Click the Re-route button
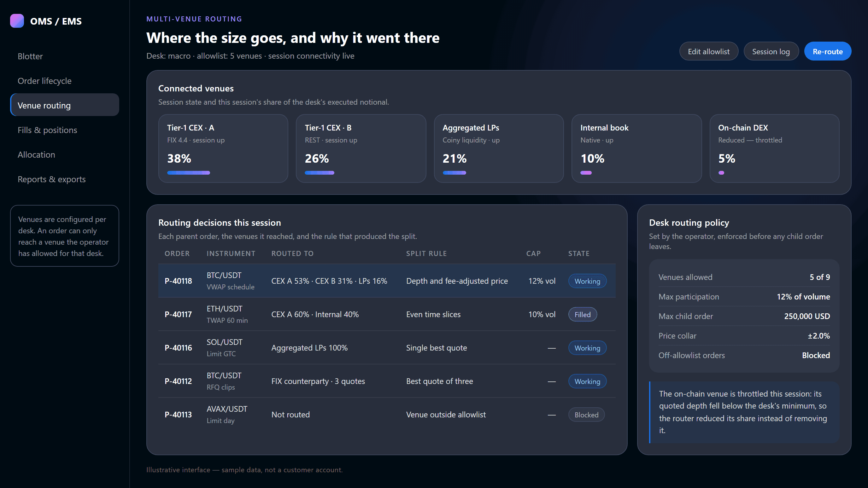The height and width of the screenshot is (488, 868). [828, 51]
